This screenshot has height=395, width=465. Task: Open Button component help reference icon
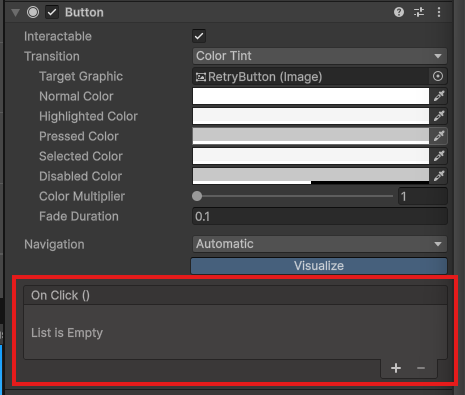tap(399, 12)
